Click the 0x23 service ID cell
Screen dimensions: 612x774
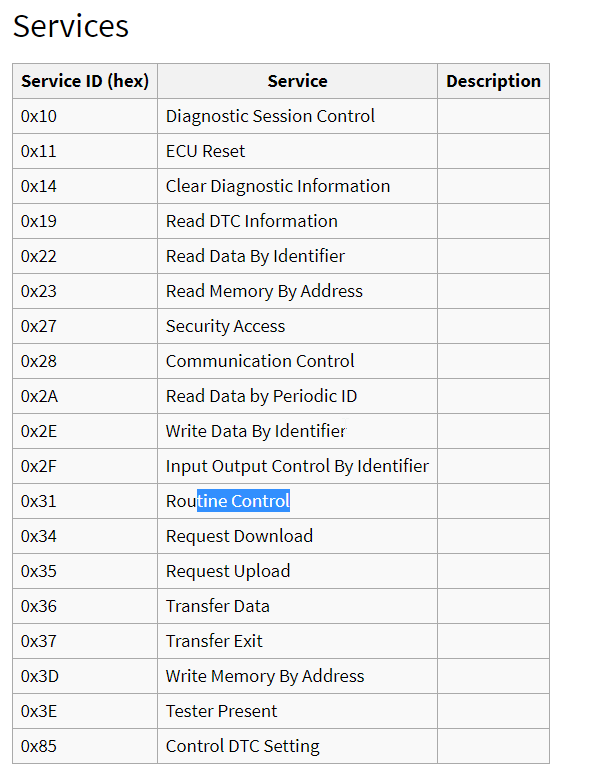click(x=85, y=291)
